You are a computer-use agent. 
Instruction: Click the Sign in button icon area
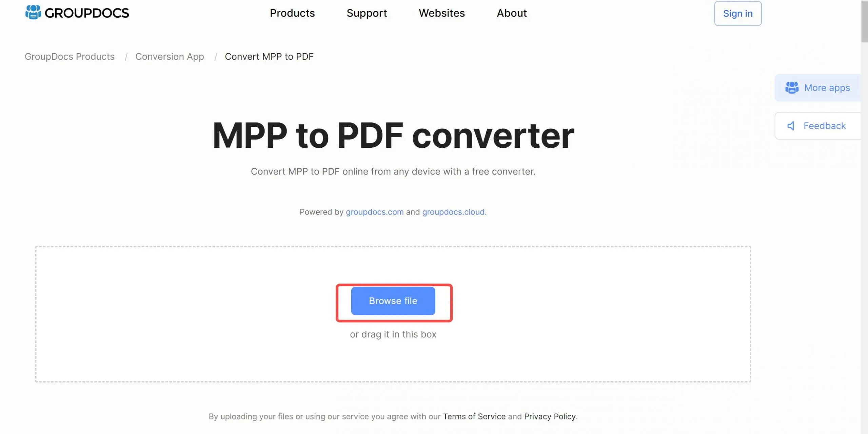click(738, 13)
